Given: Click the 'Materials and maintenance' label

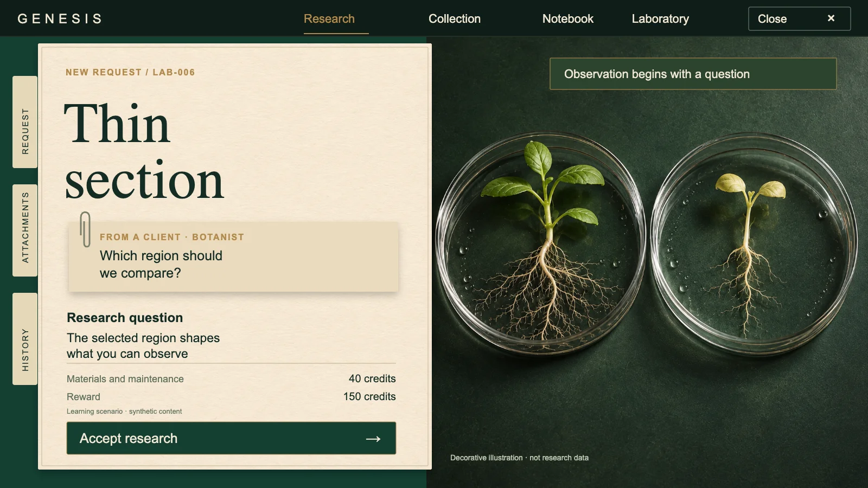Looking at the screenshot, I should pos(125,379).
